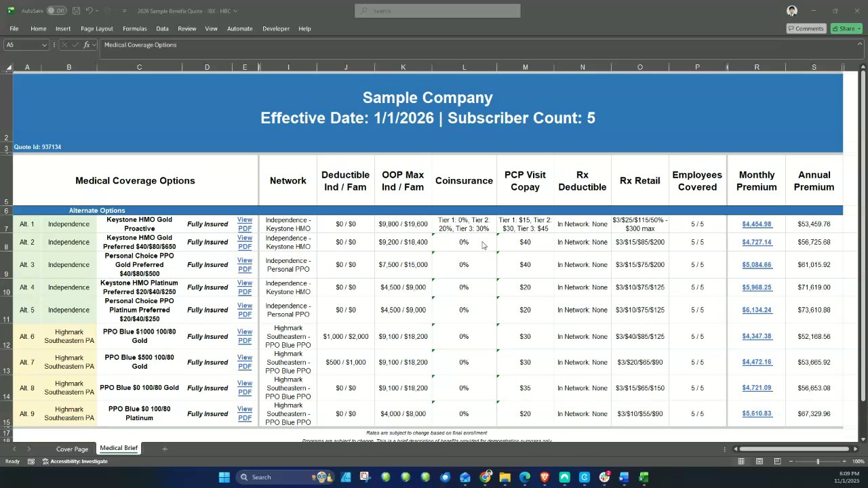Open the Comments pane
This screenshot has width=868, height=488.
pos(806,28)
